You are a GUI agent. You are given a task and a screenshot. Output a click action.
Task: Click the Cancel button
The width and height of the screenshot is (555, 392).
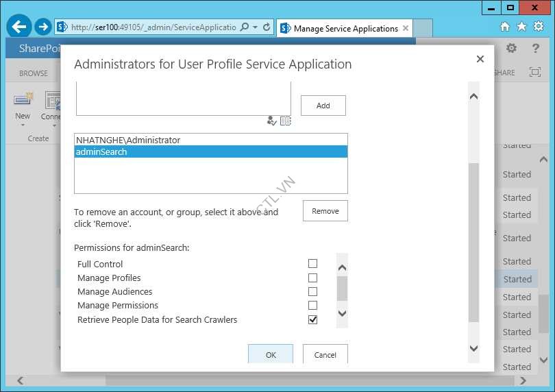325,354
